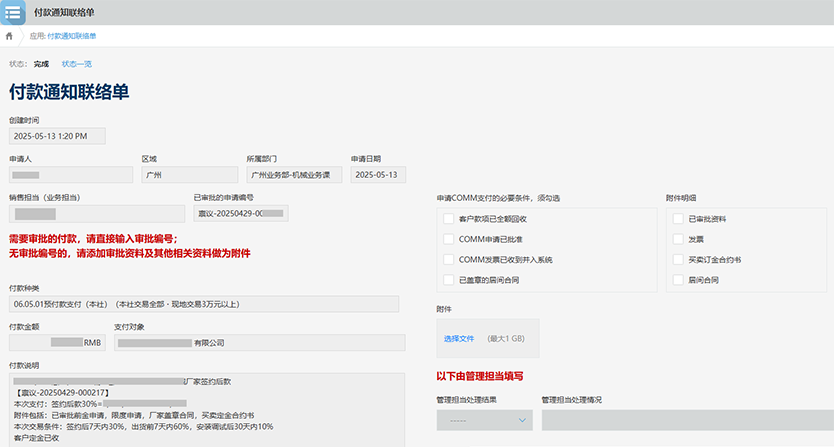
Task: Check the 买卖订金合约书 checkbox
Action: [678, 260]
